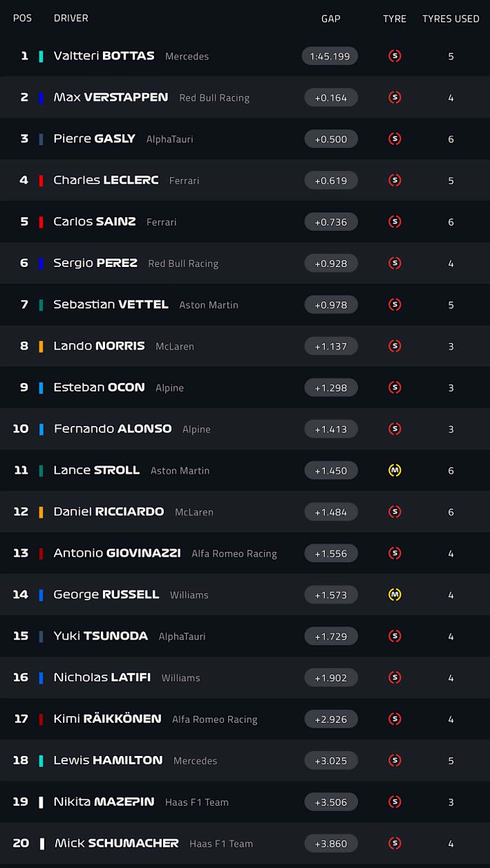490x868 pixels.
Task: Click the POS column header
Action: click(22, 18)
